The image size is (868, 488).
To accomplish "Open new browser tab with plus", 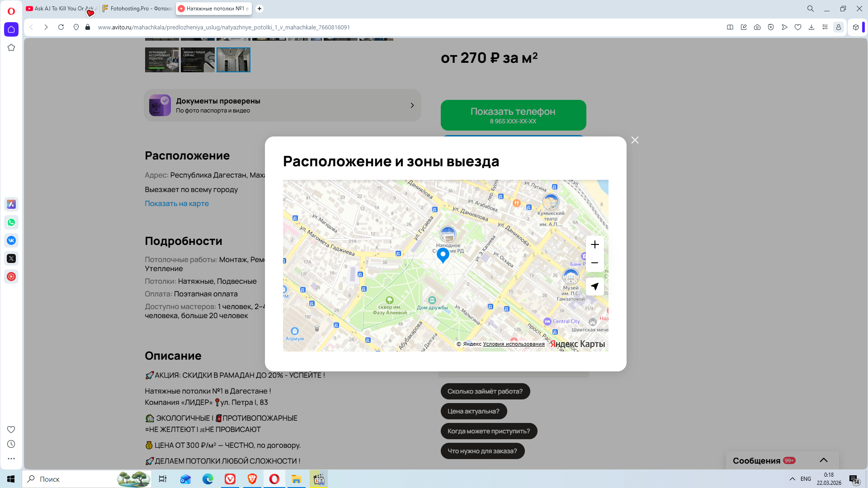I will (259, 9).
